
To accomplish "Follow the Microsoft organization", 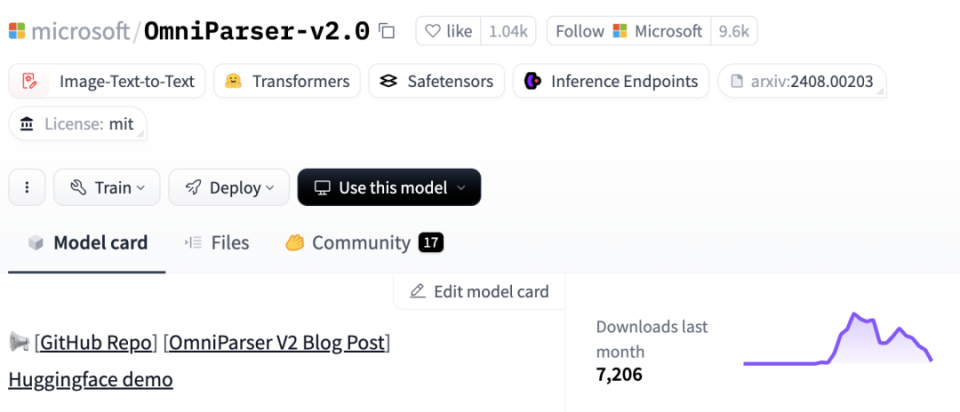I will pyautogui.click(x=628, y=31).
